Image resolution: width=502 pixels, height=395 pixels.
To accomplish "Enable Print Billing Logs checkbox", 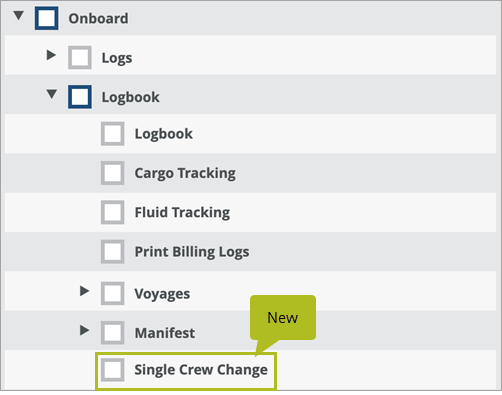I will 113,252.
